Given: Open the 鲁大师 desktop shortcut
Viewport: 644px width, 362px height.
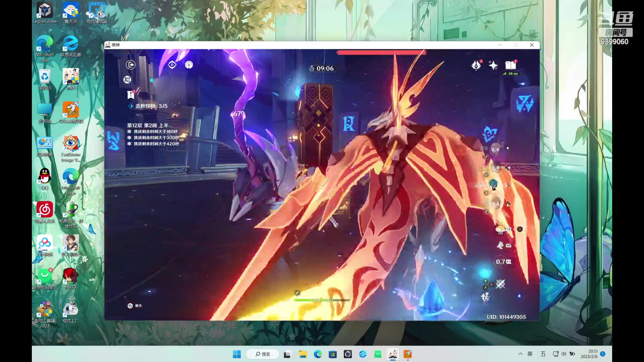Looking at the screenshot, I should click(x=71, y=13).
